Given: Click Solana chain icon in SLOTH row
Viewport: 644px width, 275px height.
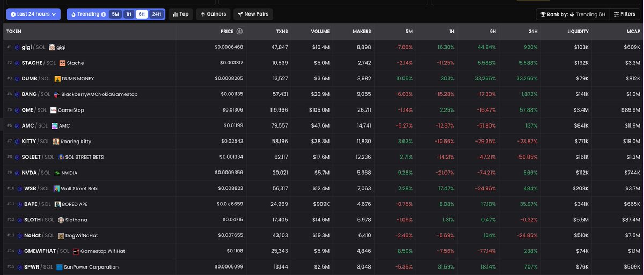Looking at the screenshot, I should click(20, 220).
